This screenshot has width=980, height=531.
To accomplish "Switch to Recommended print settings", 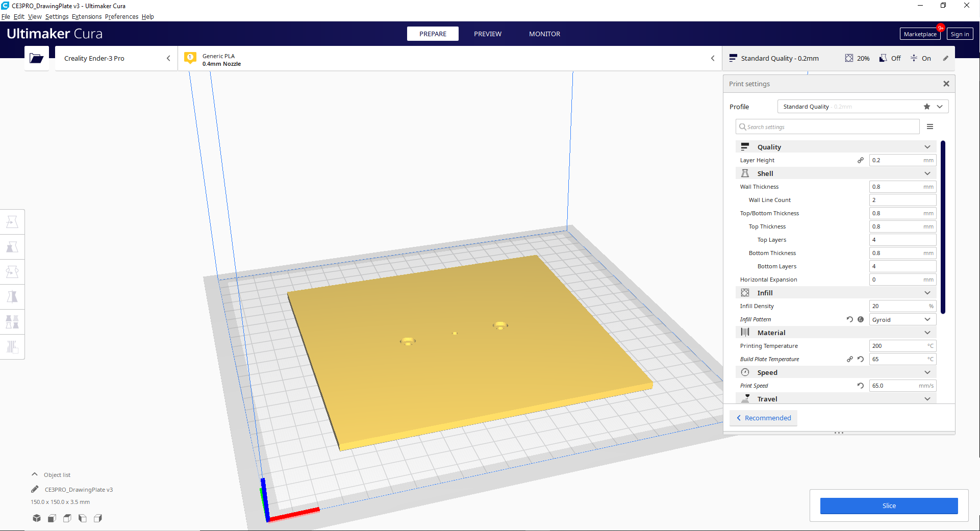I will 763,418.
